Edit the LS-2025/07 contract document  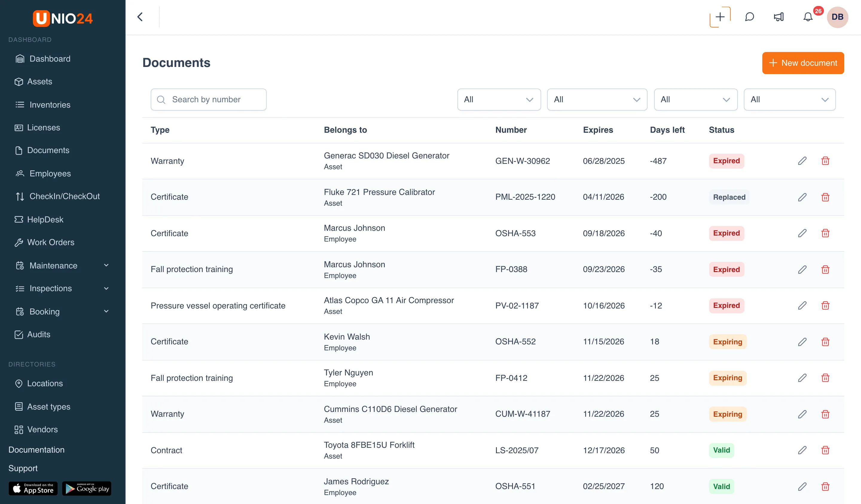[x=802, y=450]
